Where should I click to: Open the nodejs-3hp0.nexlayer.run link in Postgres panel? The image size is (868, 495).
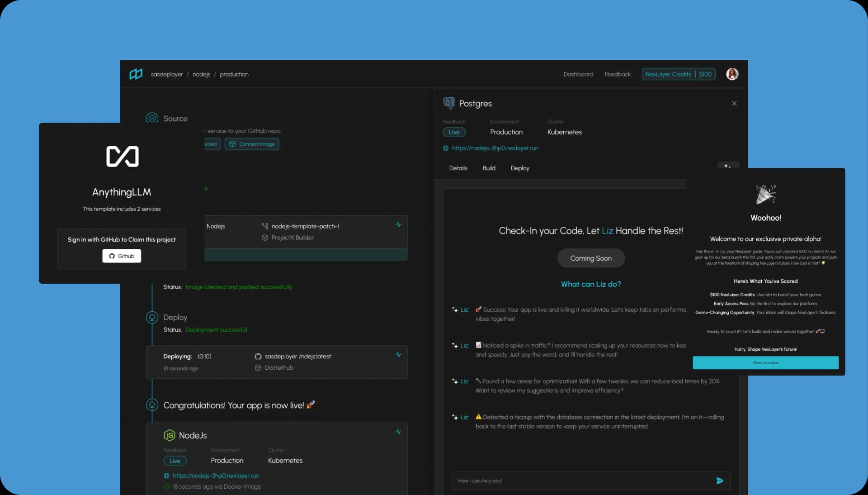click(495, 148)
